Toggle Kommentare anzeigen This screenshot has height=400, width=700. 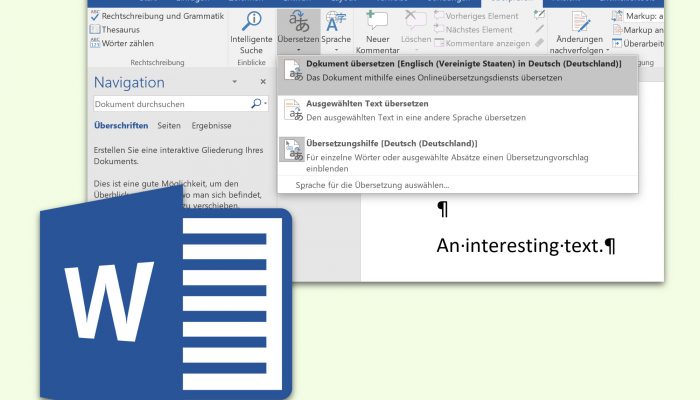click(482, 43)
